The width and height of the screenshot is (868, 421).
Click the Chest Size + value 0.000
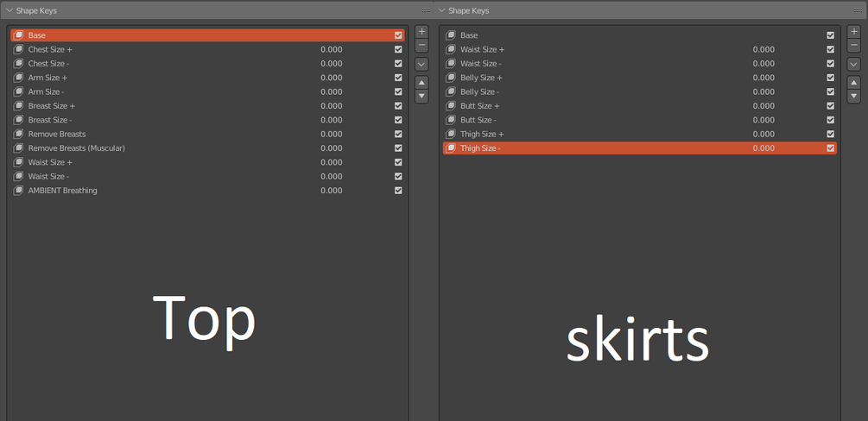332,49
